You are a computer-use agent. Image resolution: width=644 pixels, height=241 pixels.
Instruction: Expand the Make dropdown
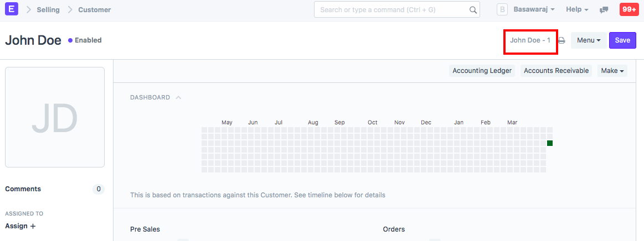[x=612, y=71]
